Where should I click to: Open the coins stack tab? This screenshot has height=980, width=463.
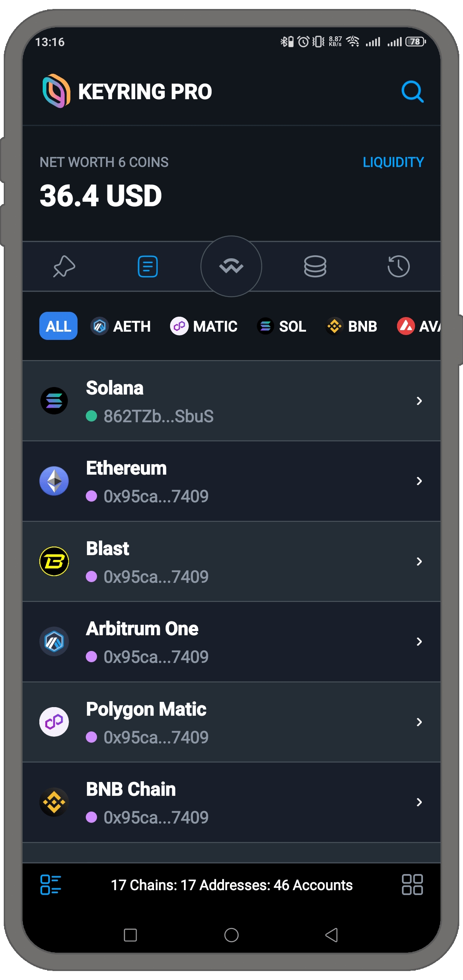point(315,266)
